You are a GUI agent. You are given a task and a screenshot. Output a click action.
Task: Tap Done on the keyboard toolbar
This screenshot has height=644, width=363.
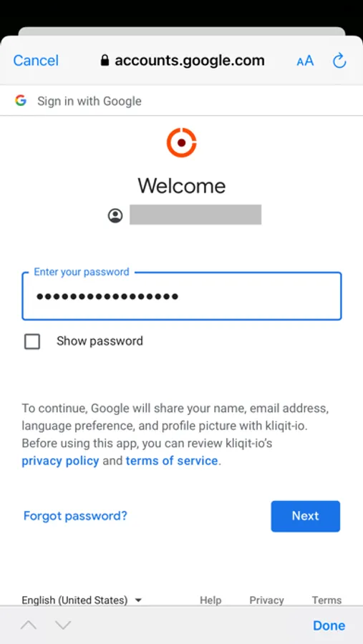pos(329,625)
